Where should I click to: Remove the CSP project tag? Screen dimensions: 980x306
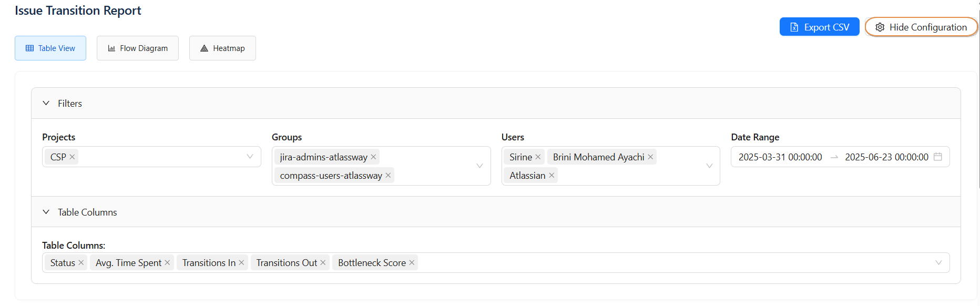click(x=73, y=157)
